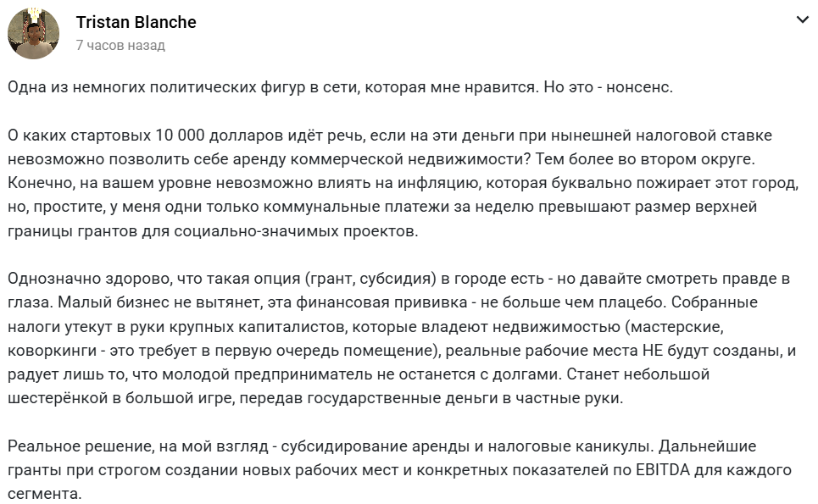Click the capitalized 'НЕ' in the post

pos(652,350)
